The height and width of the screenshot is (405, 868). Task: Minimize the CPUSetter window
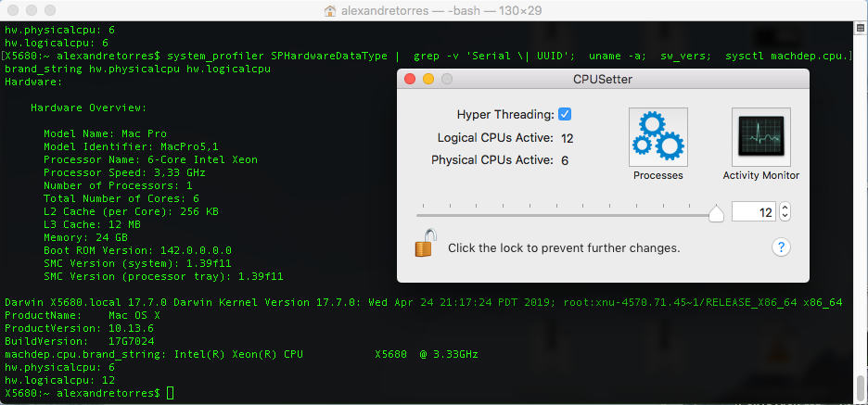(x=428, y=79)
